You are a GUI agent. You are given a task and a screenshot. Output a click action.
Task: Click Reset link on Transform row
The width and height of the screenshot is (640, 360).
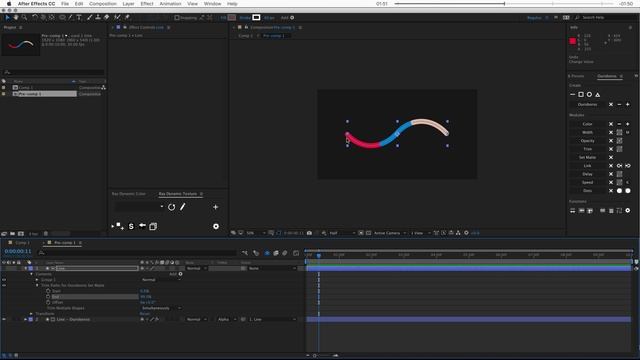(144, 314)
